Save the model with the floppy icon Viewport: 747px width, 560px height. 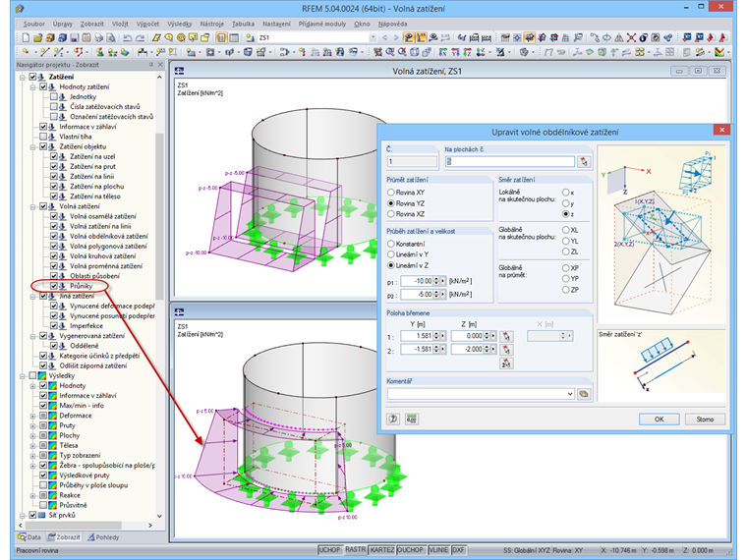75,37
